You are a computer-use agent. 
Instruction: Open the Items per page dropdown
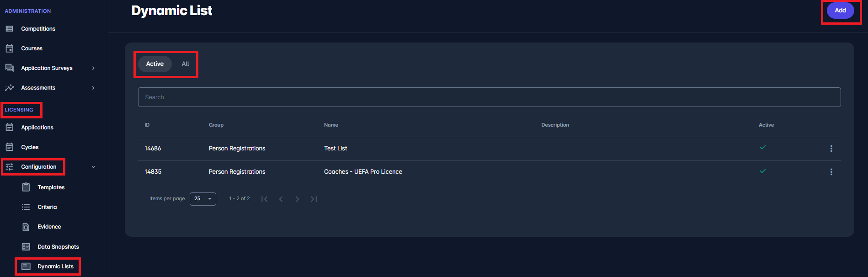point(203,199)
